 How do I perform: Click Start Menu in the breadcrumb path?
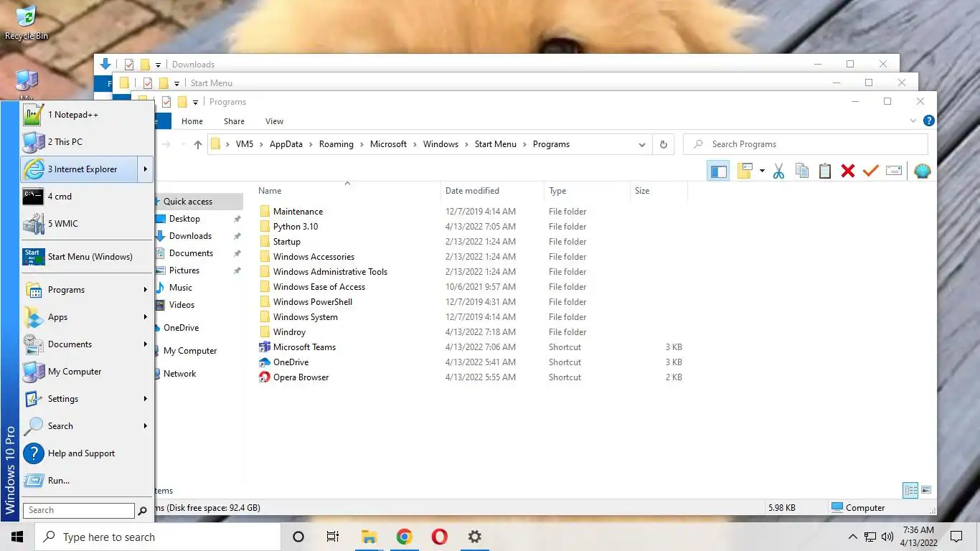tap(495, 144)
